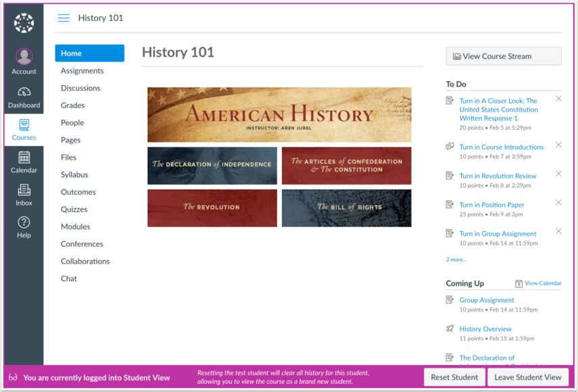
Task: Open The Declaration of Independence tile
Action: [x=212, y=166]
